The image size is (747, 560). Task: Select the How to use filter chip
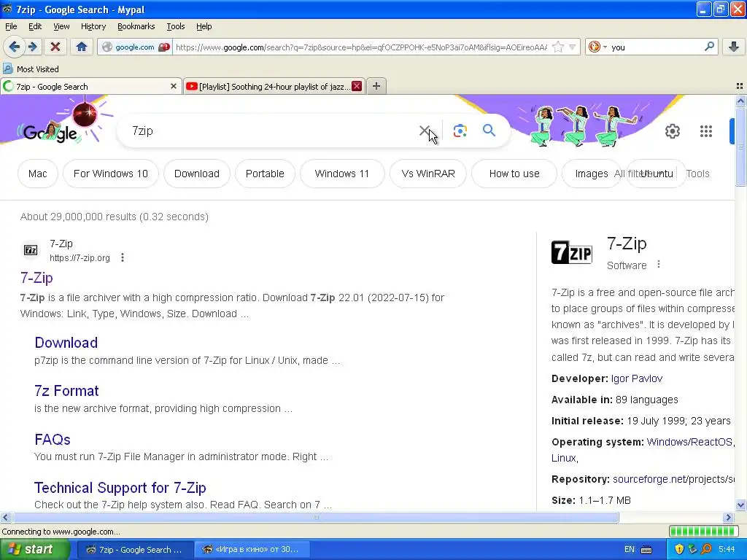coord(514,174)
